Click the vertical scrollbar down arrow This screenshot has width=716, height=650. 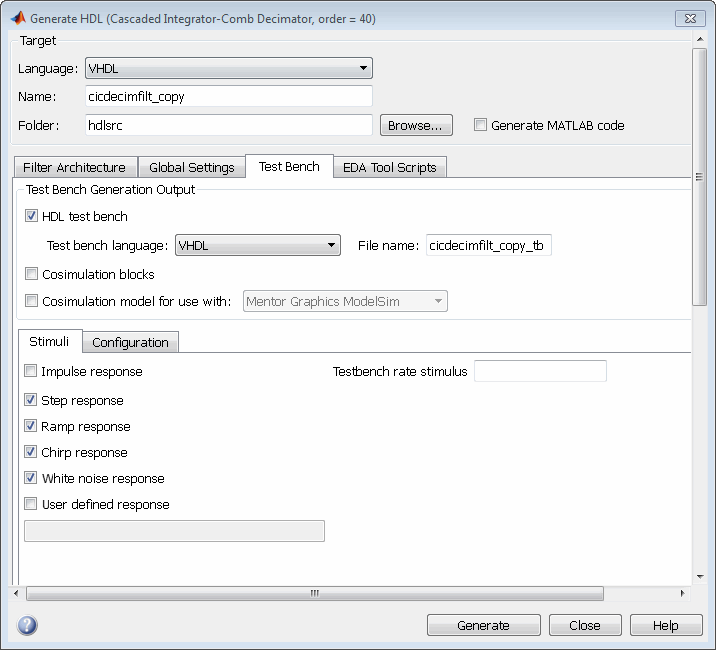700,576
